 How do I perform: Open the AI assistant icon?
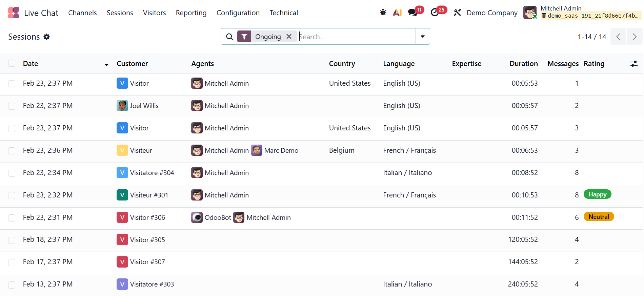397,13
